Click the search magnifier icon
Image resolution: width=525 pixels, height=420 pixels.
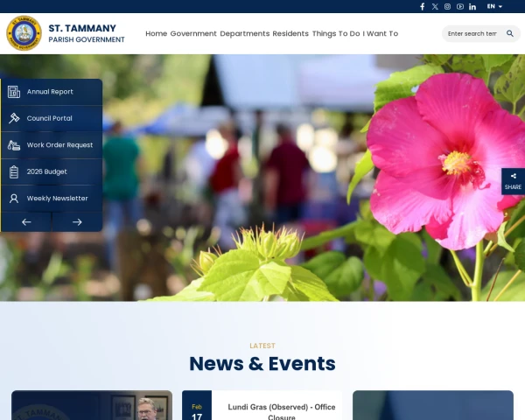(510, 33)
